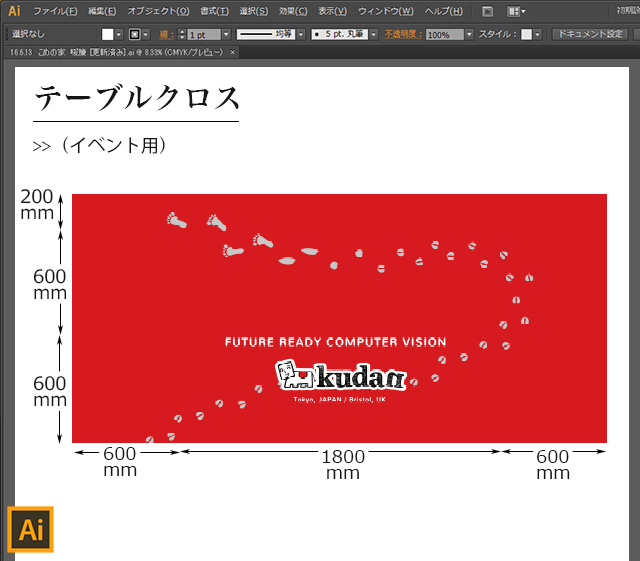Click the FUTURE READY COMPUTER VISION text
The width and height of the screenshot is (640, 561).
[336, 342]
